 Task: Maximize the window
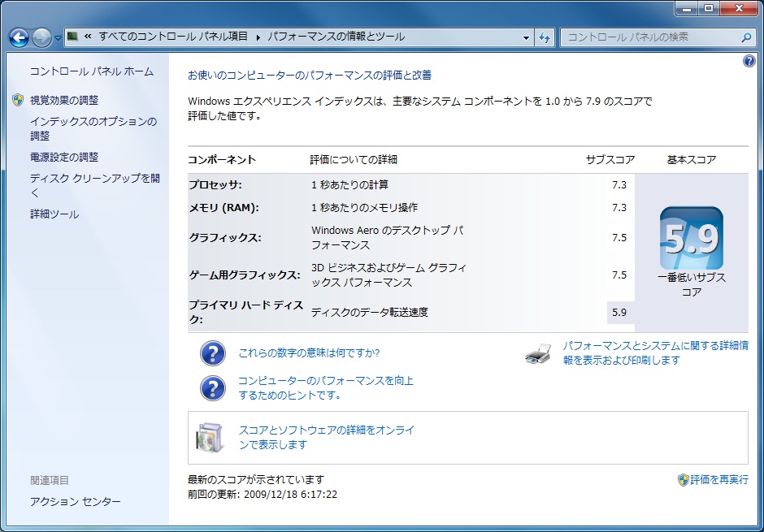tap(709, 8)
